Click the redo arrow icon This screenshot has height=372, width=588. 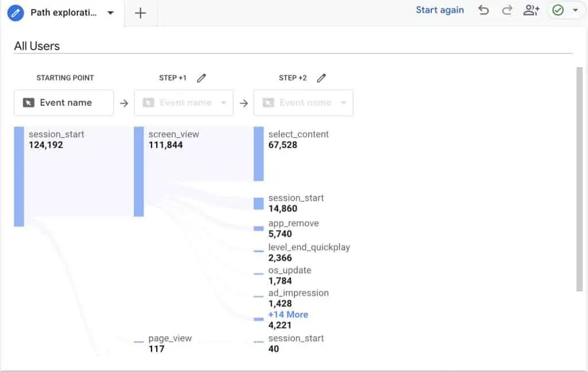(x=507, y=10)
